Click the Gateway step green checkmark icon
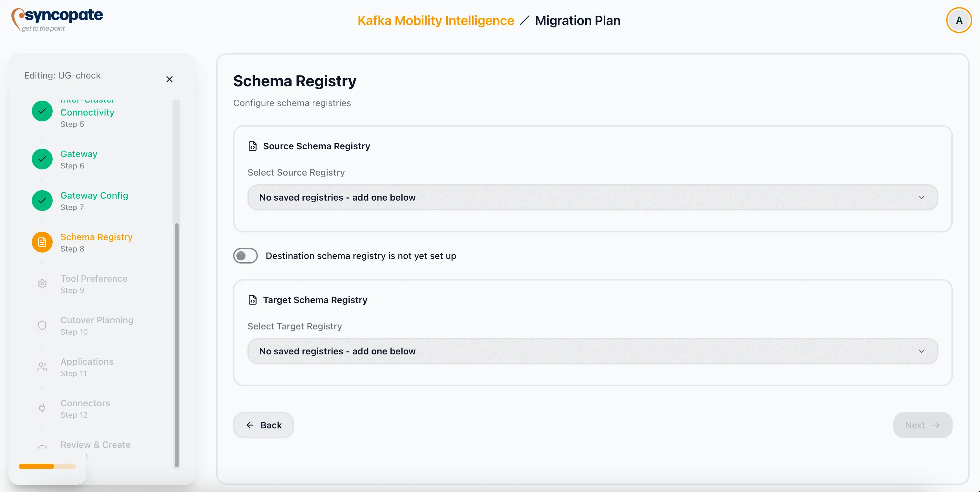The width and height of the screenshot is (980, 492). coord(42,159)
